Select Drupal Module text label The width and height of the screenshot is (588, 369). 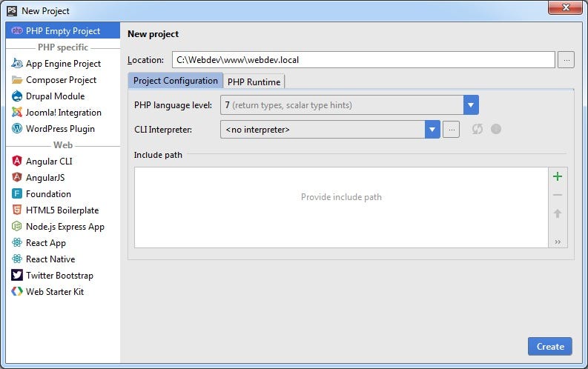(x=55, y=96)
